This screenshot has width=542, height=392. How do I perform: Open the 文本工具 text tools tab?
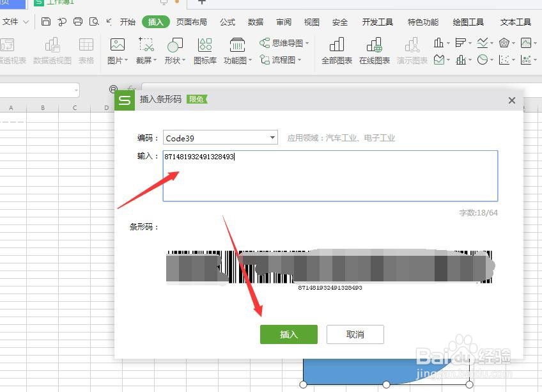click(x=515, y=22)
